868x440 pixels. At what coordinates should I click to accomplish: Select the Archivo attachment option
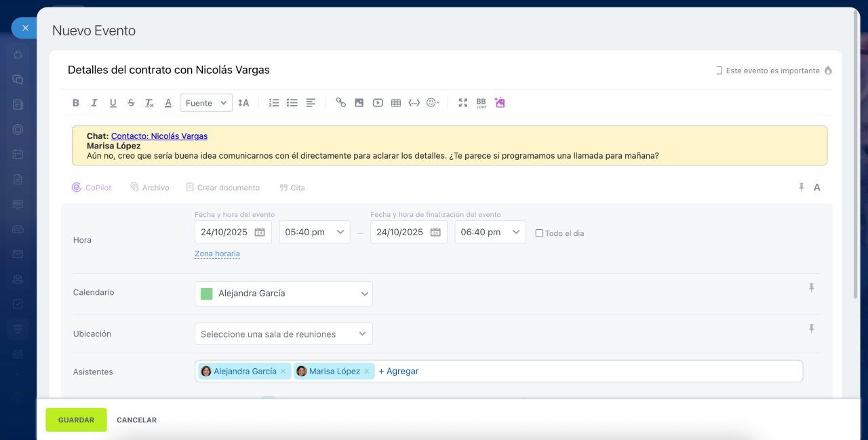[150, 188]
